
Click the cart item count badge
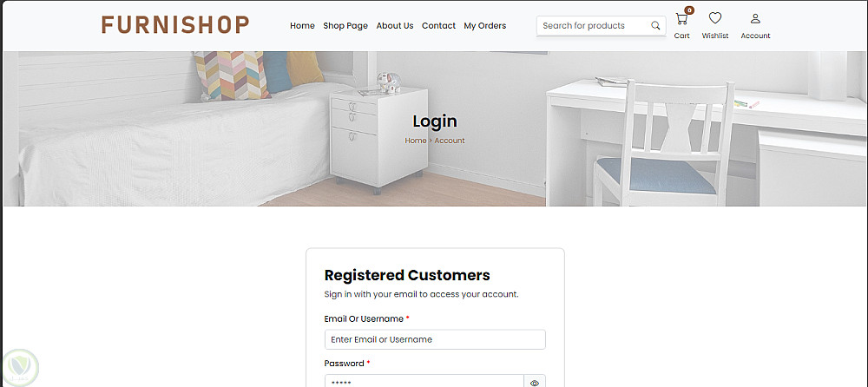tap(689, 10)
